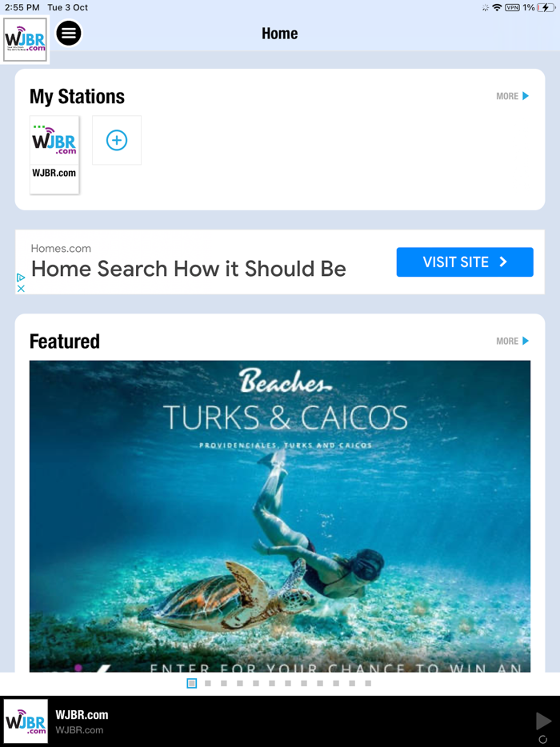Open Beaches Turks & Caicos featured banner
560x747 pixels.
[280, 517]
